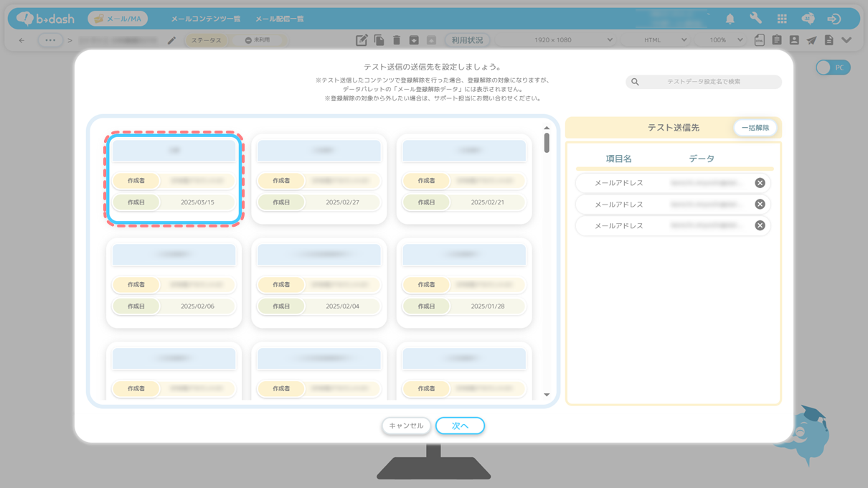Remove the top メールアドレス row

click(760, 183)
